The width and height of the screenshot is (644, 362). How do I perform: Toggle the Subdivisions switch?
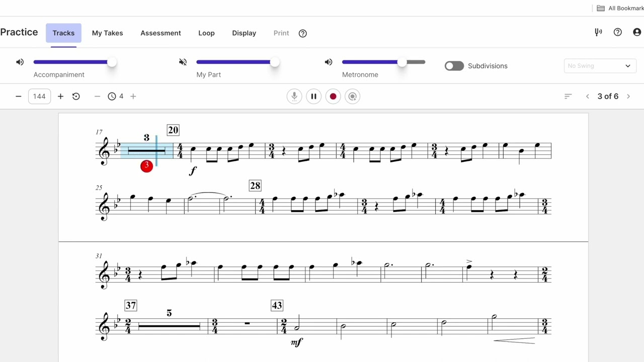454,66
